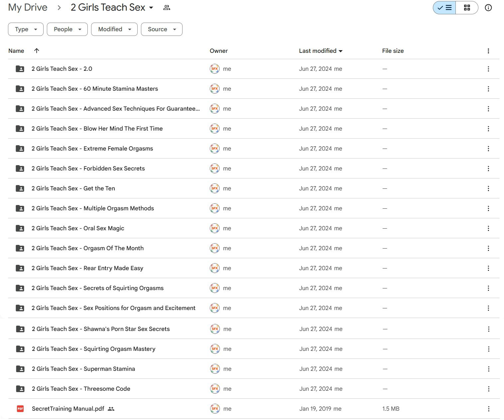Image resolution: width=504 pixels, height=420 pixels.
Task: Select 'Shawna's Porn Star Sex Secrets' folder name
Action: [x=101, y=329]
